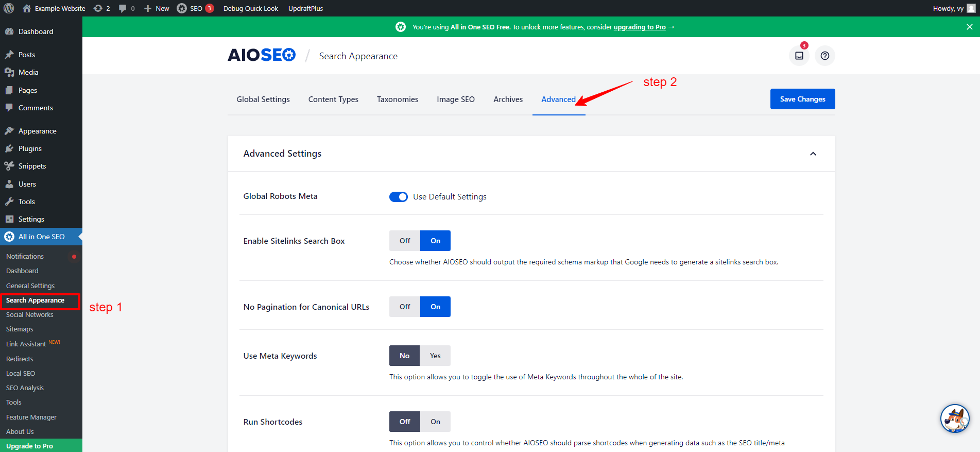The width and height of the screenshot is (980, 452).
Task: Open AIOSEO notifications inbox icon
Action: point(799,56)
